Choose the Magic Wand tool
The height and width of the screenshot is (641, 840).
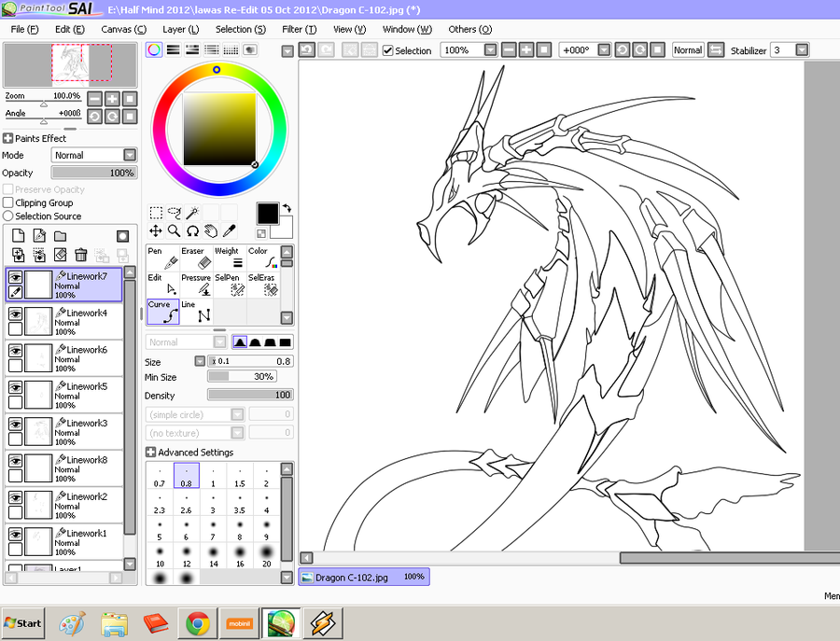(x=192, y=213)
